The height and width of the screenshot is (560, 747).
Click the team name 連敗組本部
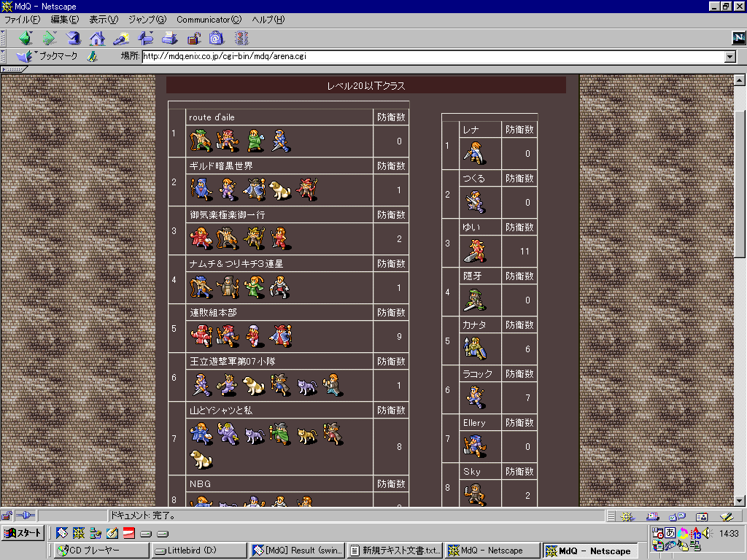point(213,313)
